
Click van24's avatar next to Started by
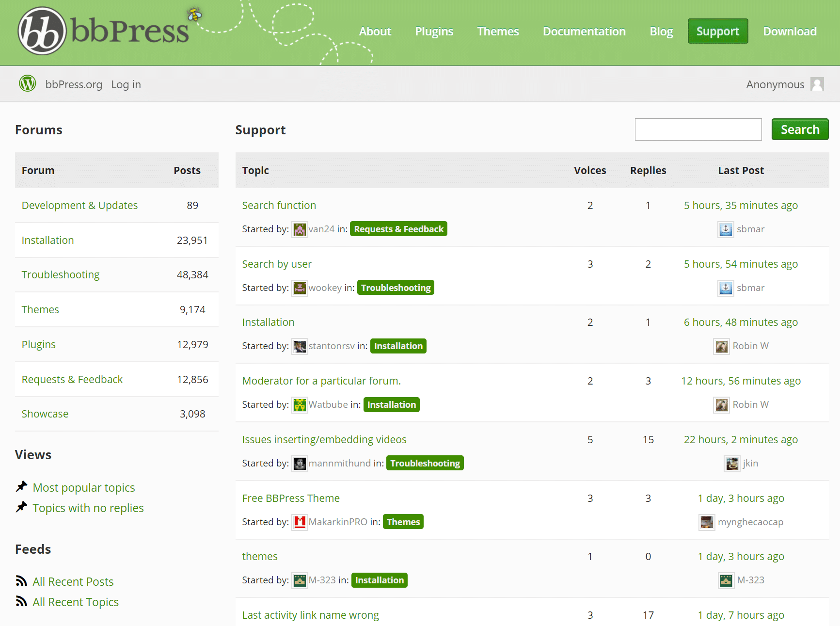click(300, 229)
